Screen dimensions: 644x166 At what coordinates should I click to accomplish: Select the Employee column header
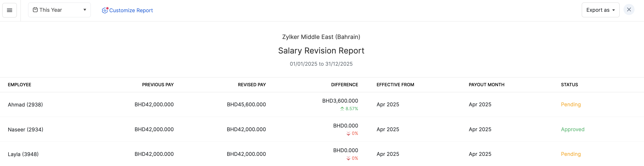tap(20, 85)
